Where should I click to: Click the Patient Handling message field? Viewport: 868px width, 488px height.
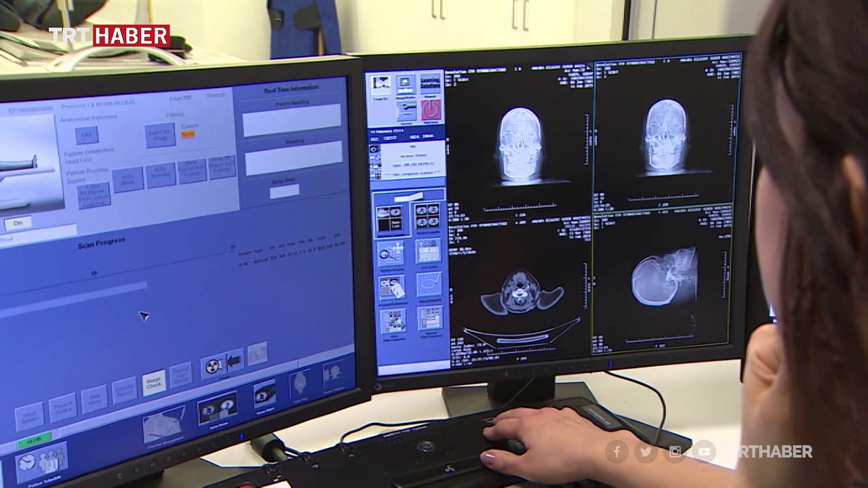(x=292, y=121)
